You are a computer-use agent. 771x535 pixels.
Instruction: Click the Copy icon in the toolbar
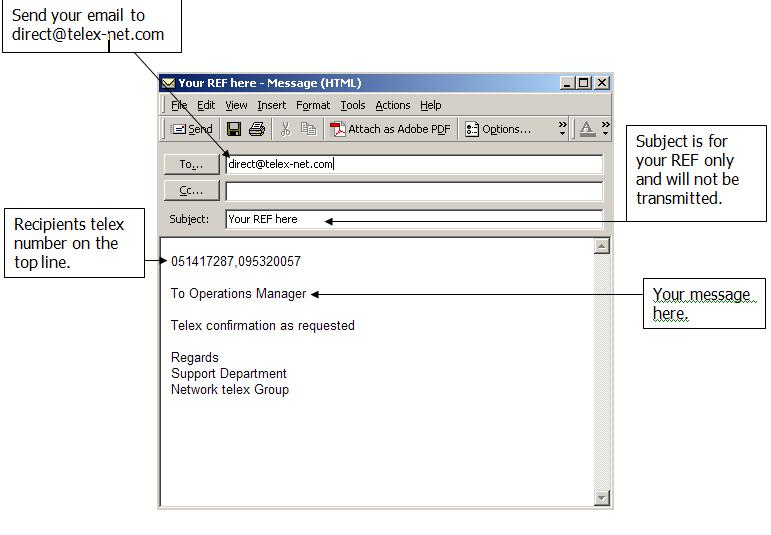click(x=308, y=129)
